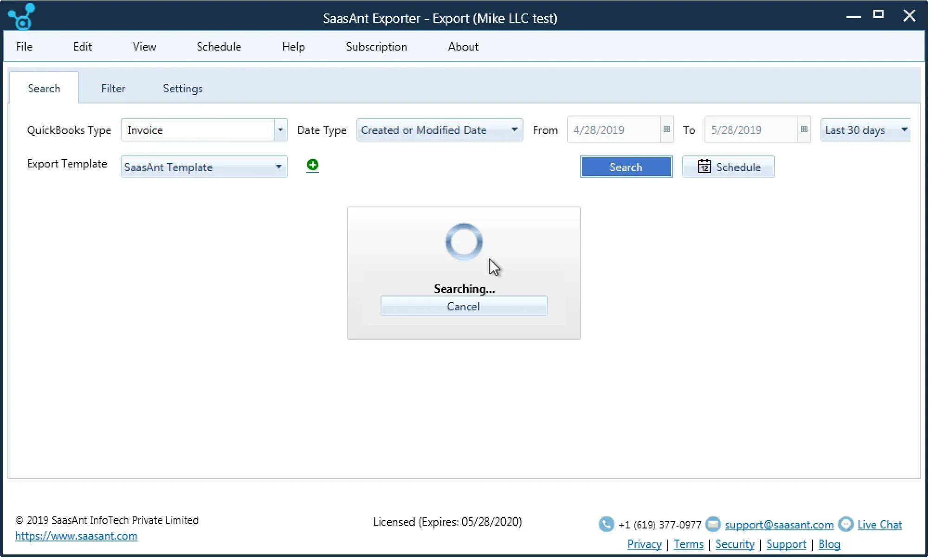Maximize the SaasAnt Exporter window

(x=878, y=14)
